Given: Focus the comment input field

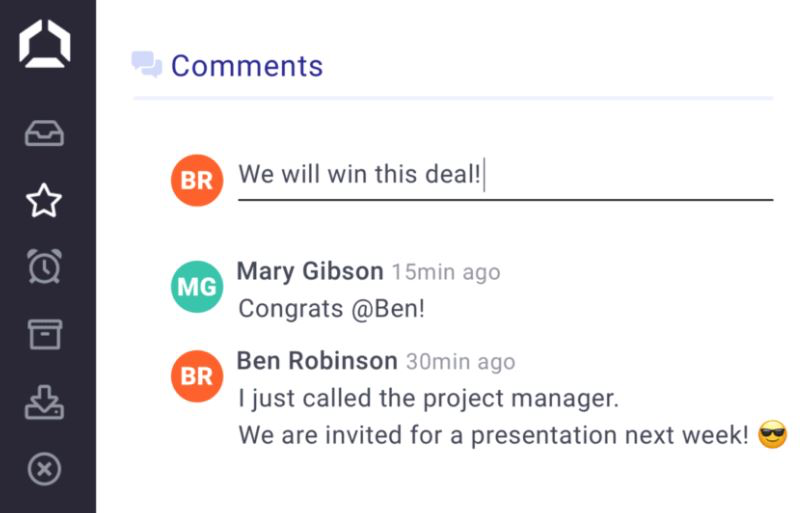Looking at the screenshot, I should (x=504, y=176).
